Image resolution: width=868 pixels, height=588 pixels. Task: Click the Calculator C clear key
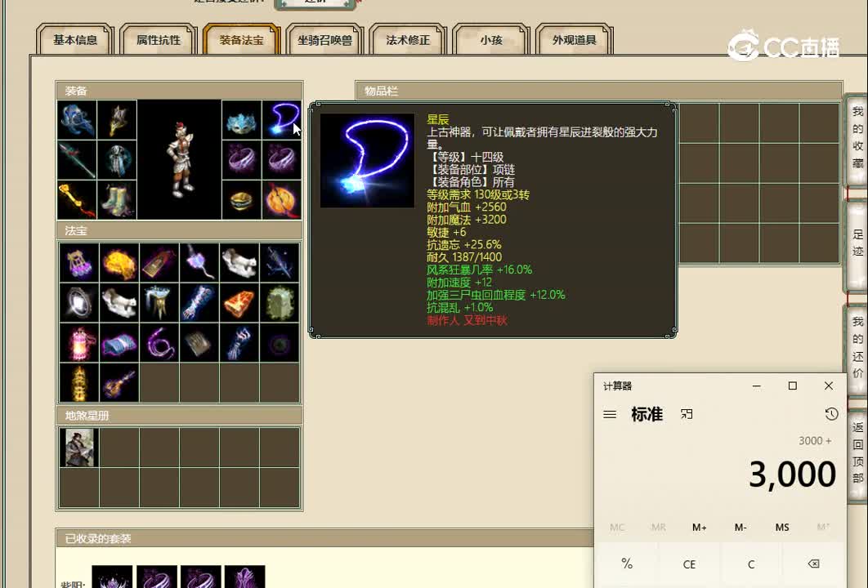751,563
